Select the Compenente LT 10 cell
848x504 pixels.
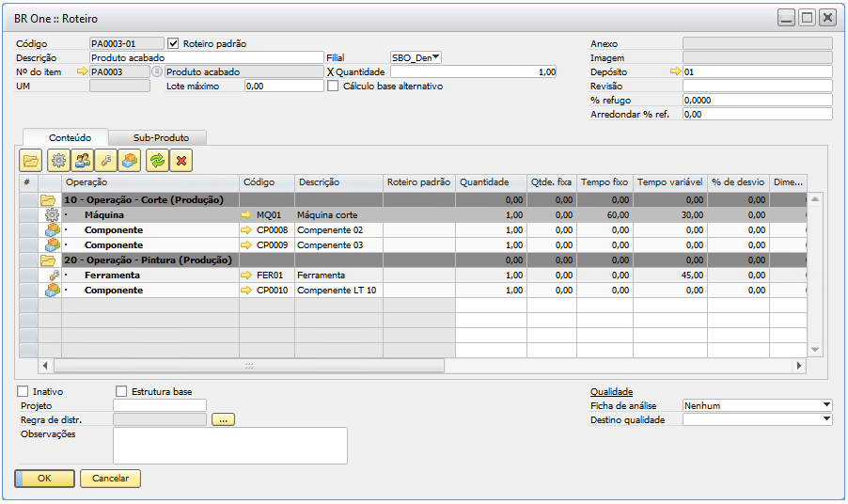coord(339,291)
